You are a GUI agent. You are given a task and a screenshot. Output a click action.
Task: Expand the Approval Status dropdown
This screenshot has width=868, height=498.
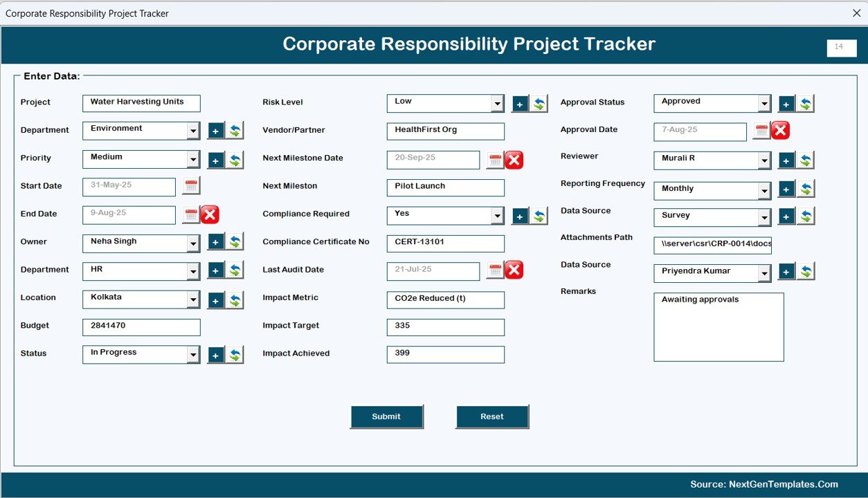pos(763,104)
